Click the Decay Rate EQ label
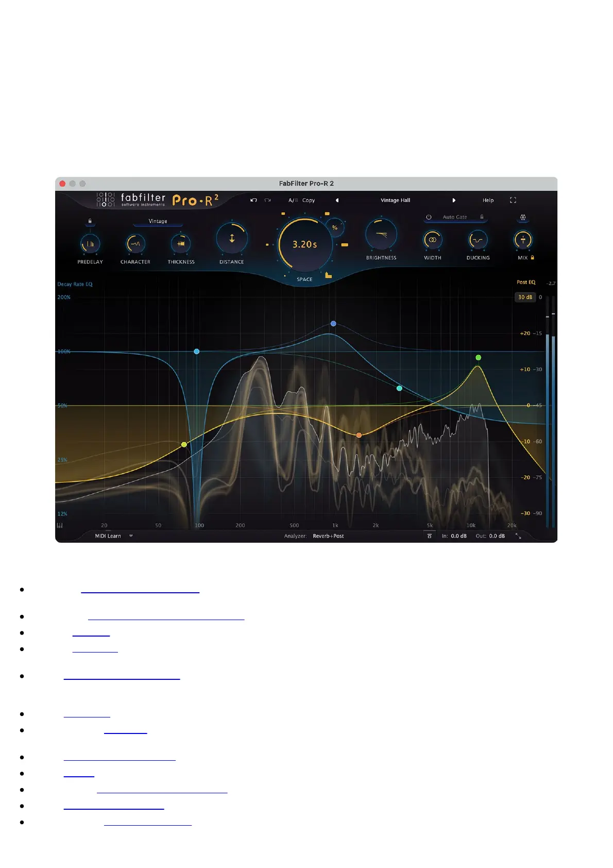The width and height of the screenshot is (613, 868). coord(75,284)
